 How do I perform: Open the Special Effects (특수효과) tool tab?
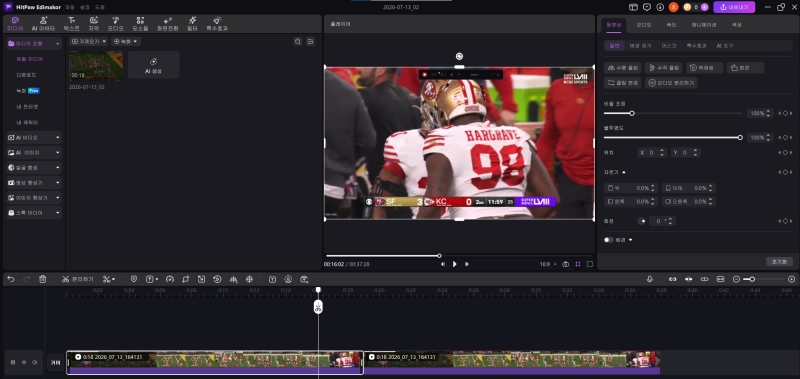tap(217, 23)
